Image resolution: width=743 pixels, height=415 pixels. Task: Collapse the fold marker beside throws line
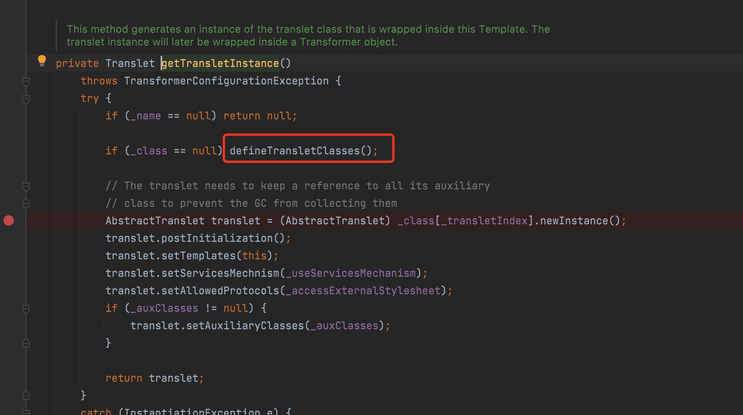[x=26, y=81]
